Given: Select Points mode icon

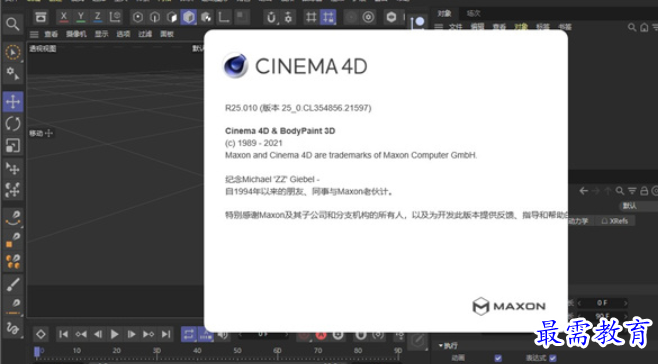Looking at the screenshot, I should (138, 17).
